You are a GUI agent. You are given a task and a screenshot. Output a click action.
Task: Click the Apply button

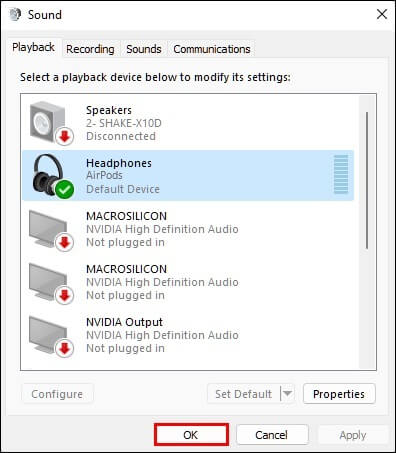pos(353,435)
